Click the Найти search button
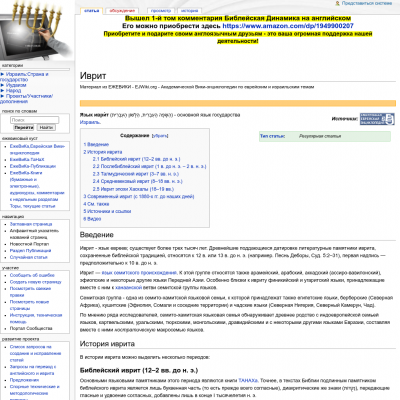The width and height of the screenshot is (400, 400). (46, 127)
